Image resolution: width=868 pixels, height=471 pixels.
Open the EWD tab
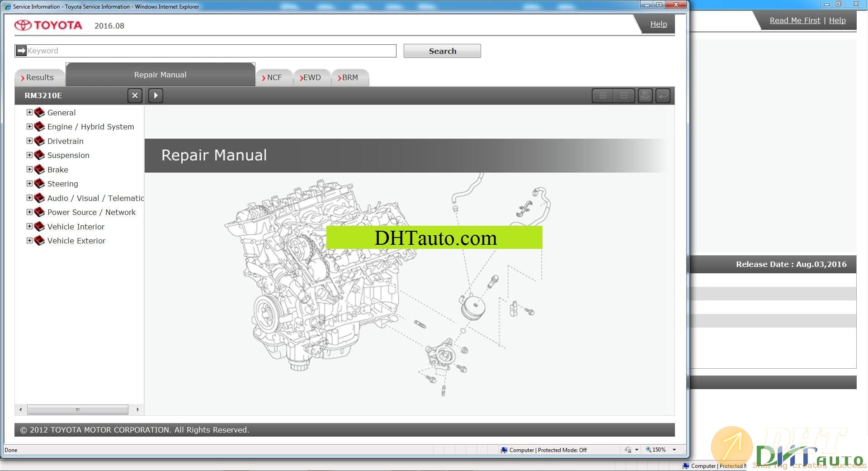[311, 77]
